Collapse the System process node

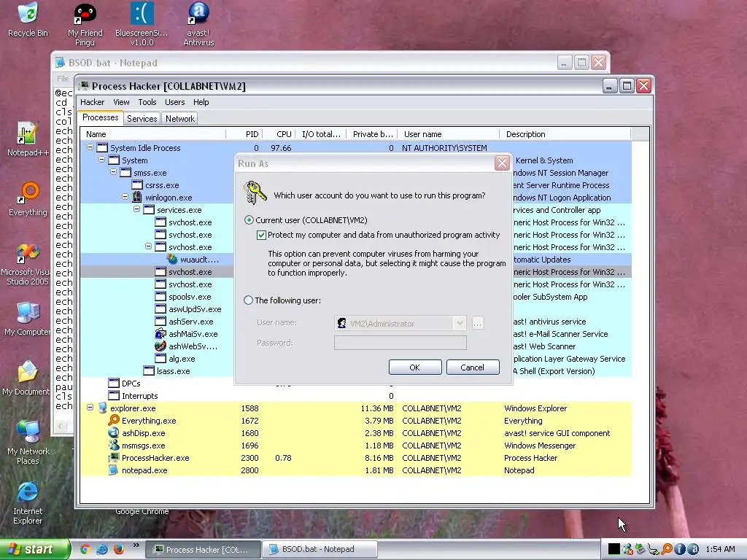(x=101, y=160)
